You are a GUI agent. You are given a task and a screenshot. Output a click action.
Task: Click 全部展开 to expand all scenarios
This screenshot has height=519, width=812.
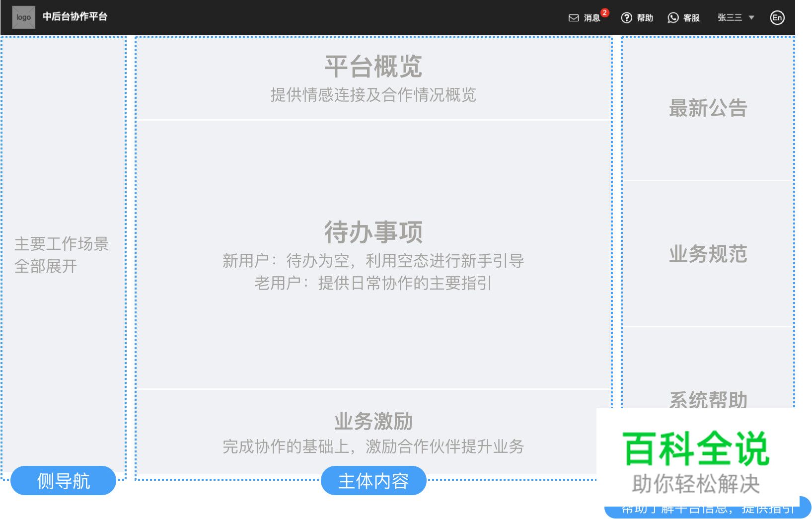click(46, 266)
